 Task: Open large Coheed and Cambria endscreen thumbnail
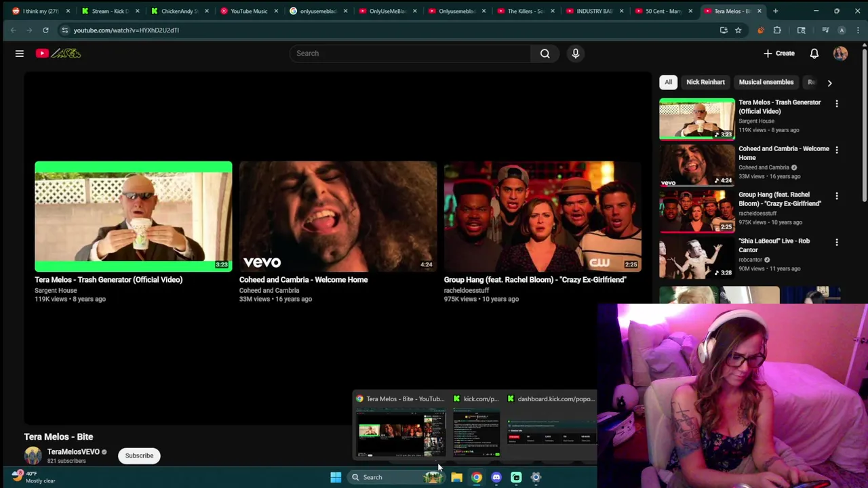tap(338, 216)
